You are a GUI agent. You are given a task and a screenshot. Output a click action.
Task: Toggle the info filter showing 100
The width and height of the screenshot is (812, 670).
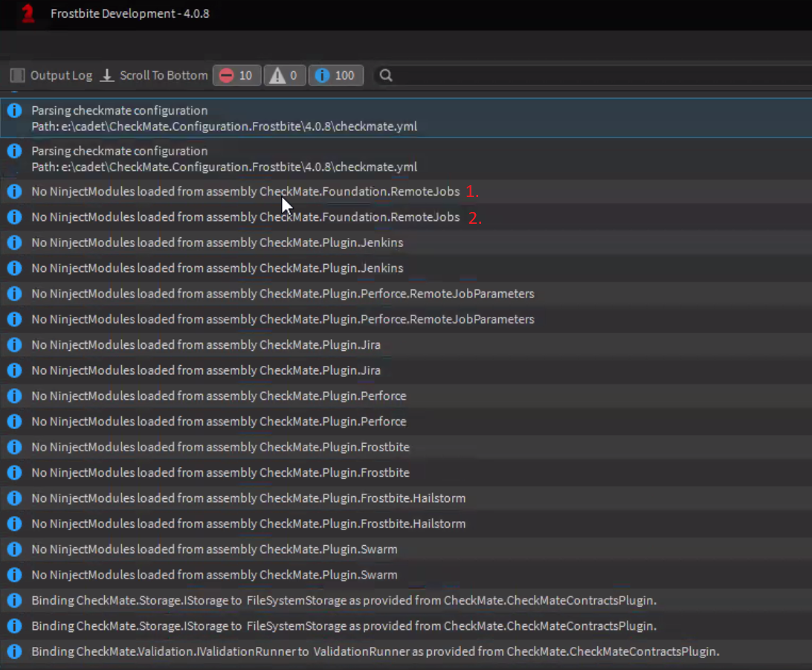coord(336,76)
